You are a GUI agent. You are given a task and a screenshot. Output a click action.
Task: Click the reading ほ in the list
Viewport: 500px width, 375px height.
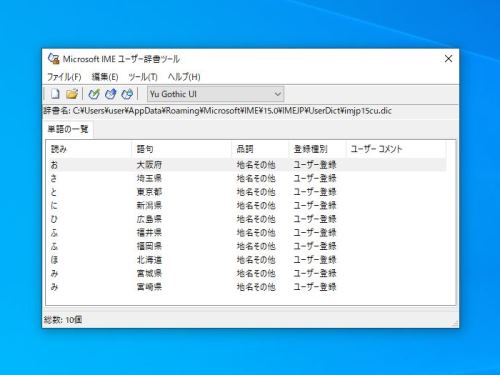pyautogui.click(x=54, y=260)
